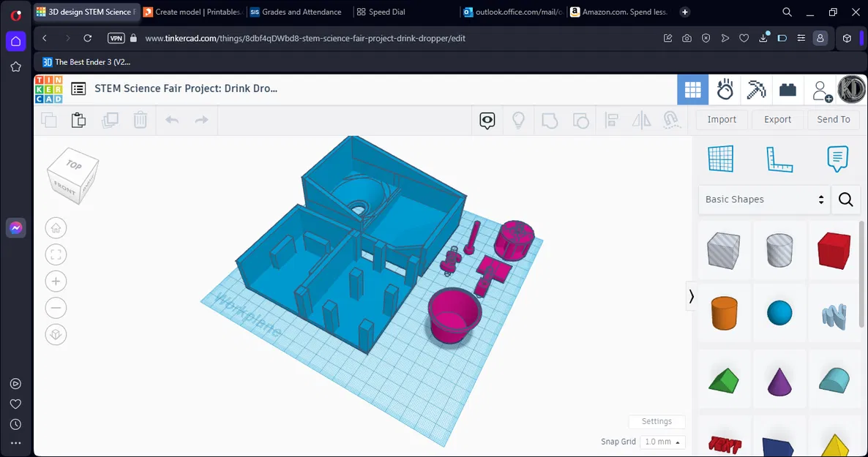Click the Ungroup shapes icon

point(580,120)
